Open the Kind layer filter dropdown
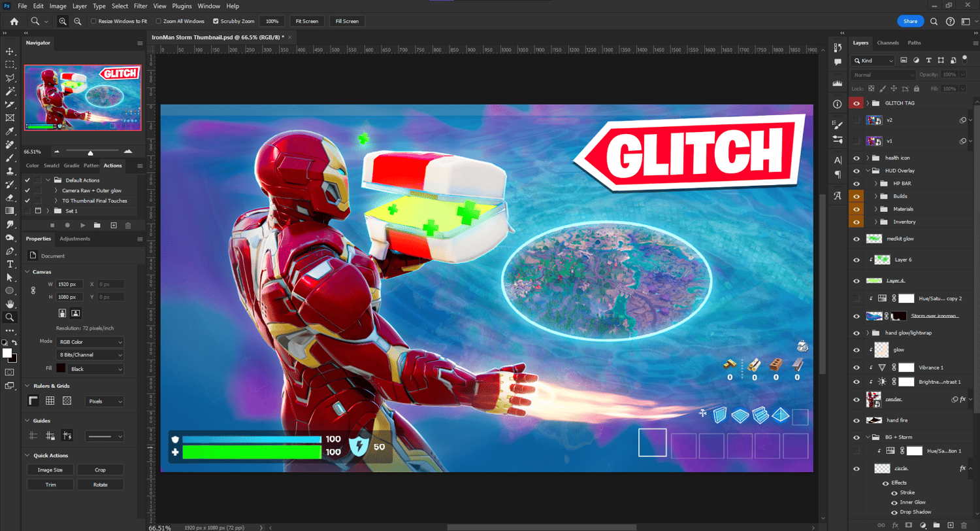The width and height of the screenshot is (980, 531). 874,60
